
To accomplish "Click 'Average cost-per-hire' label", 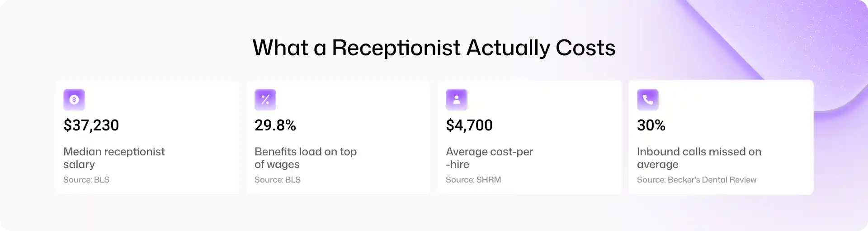I will 490,158.
